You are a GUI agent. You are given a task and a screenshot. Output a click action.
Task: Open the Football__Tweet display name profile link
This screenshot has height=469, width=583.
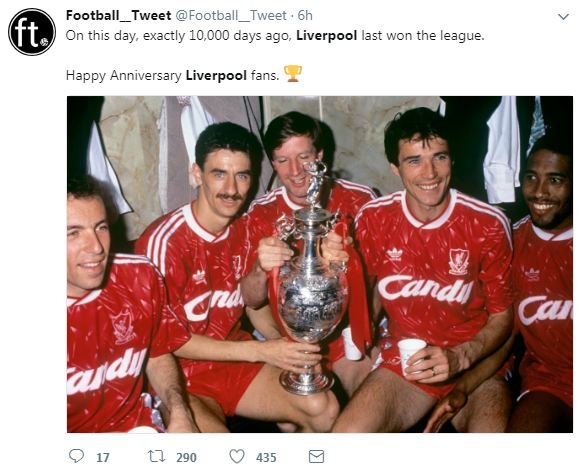coord(119,16)
